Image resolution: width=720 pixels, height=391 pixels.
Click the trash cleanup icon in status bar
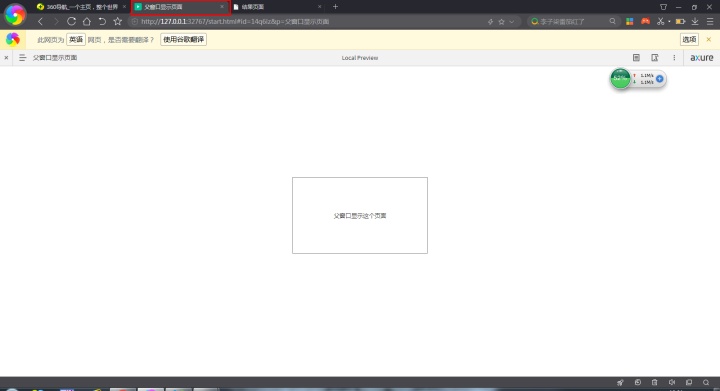pos(655,382)
